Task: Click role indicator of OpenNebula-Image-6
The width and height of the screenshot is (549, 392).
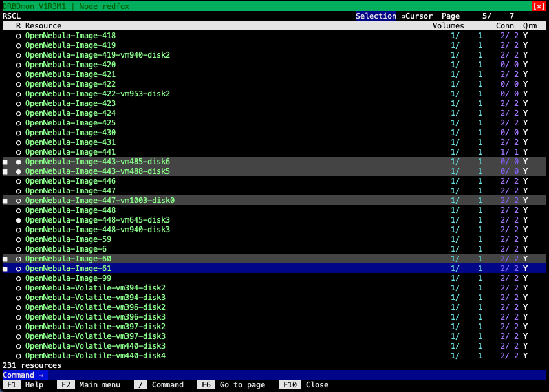Action: [x=19, y=249]
